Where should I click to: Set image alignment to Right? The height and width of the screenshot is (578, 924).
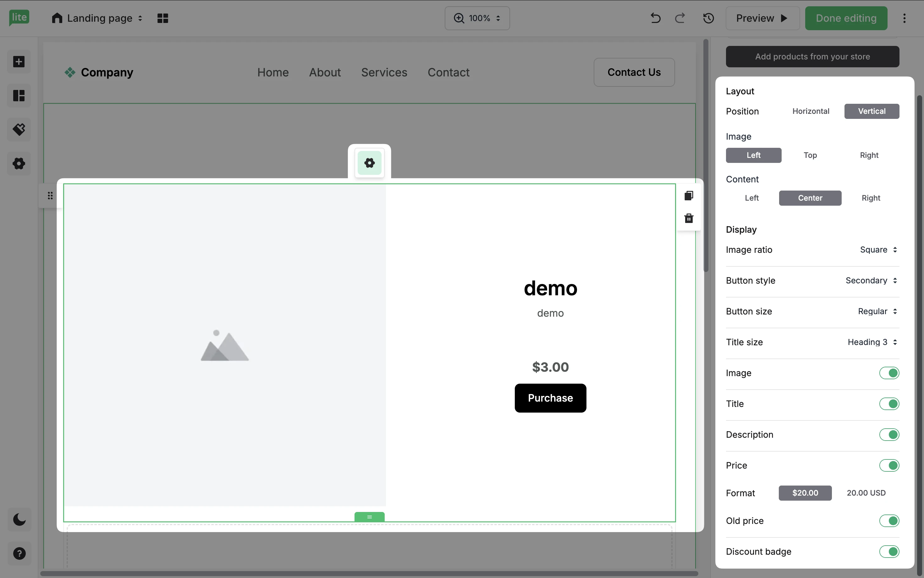click(869, 155)
